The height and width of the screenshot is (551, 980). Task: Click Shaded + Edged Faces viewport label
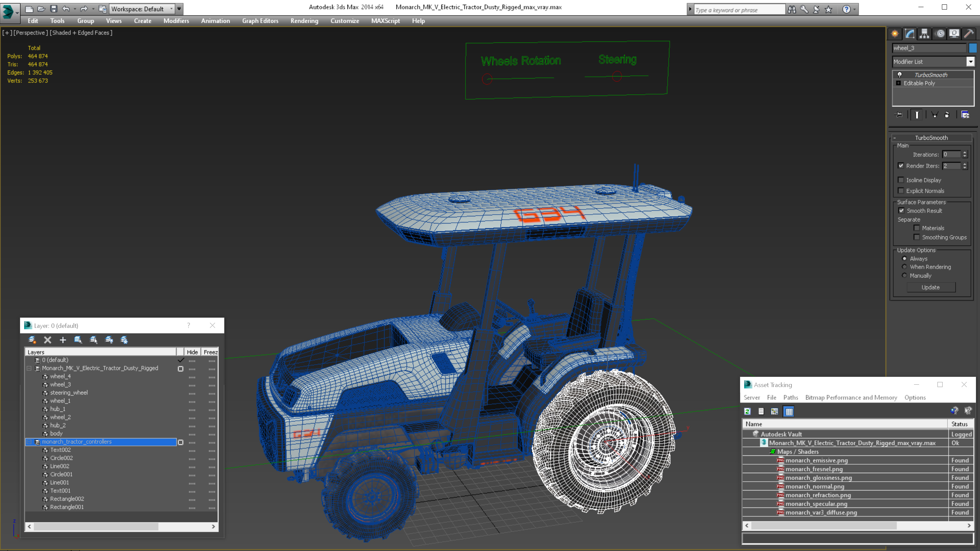pos(81,33)
